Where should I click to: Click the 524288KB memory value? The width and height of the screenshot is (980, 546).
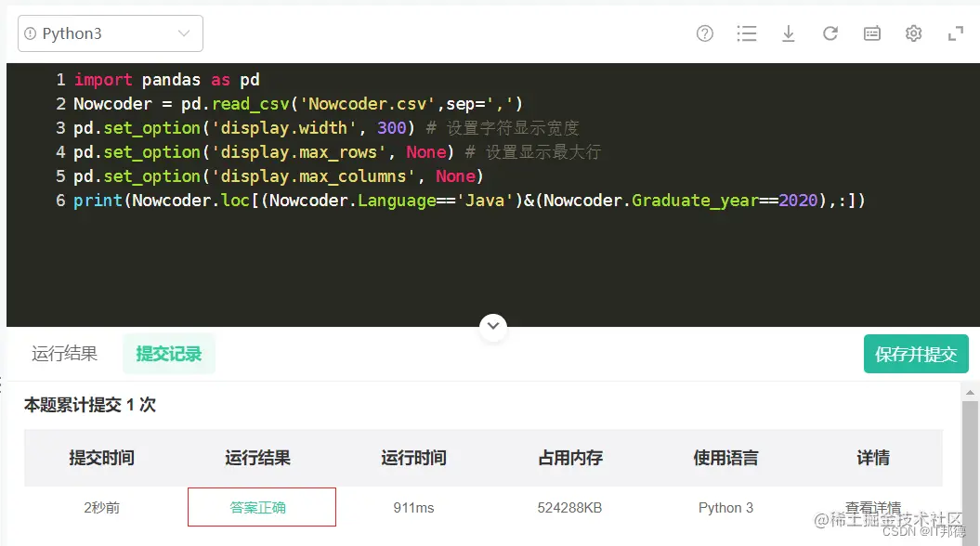[x=569, y=508]
